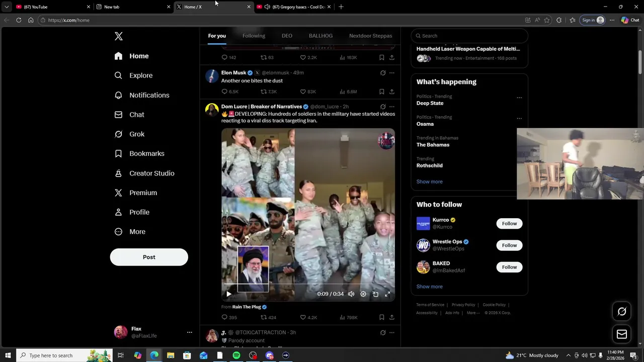Open more options on Dom Lucre's post
This screenshot has width=644, height=362.
[x=392, y=107]
